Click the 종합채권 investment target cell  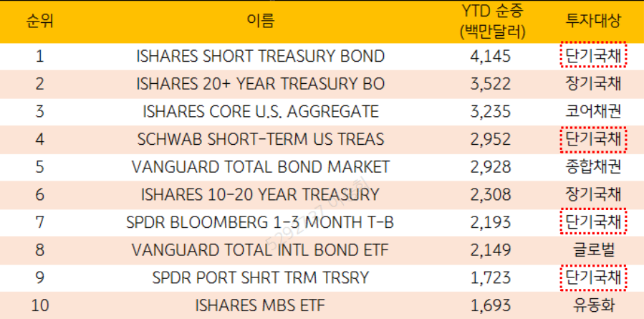tap(592, 167)
